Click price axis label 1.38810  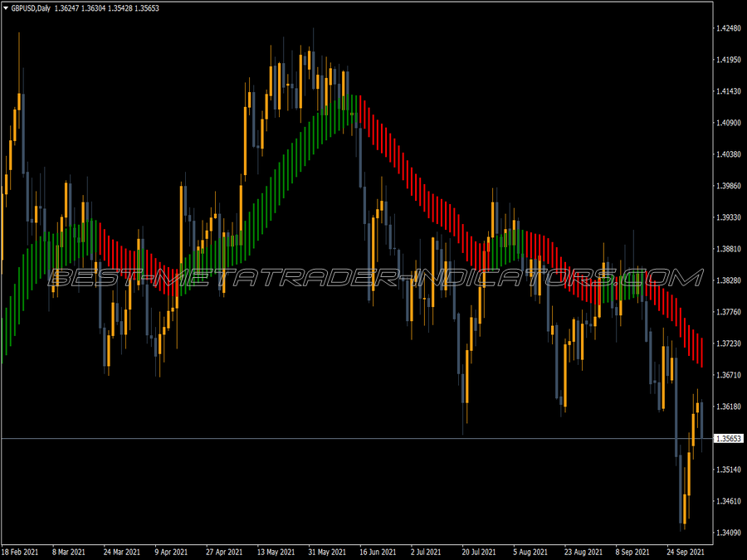click(x=729, y=249)
